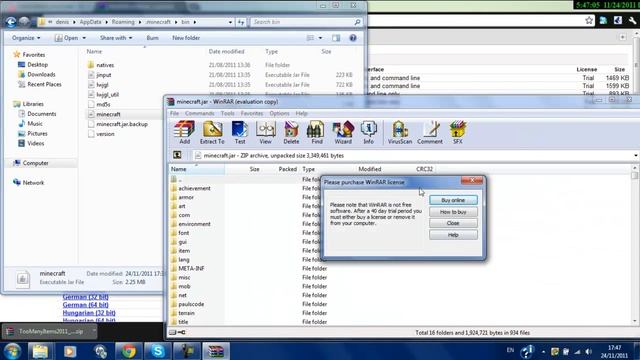Open Windows Explorer taskbar icon
The width and height of the screenshot is (640, 360).
(x=40, y=351)
